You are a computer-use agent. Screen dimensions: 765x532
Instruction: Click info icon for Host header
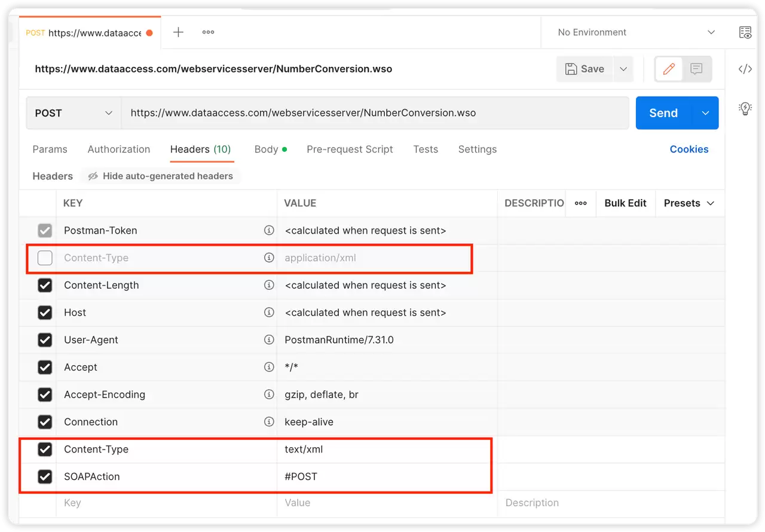[x=269, y=312]
